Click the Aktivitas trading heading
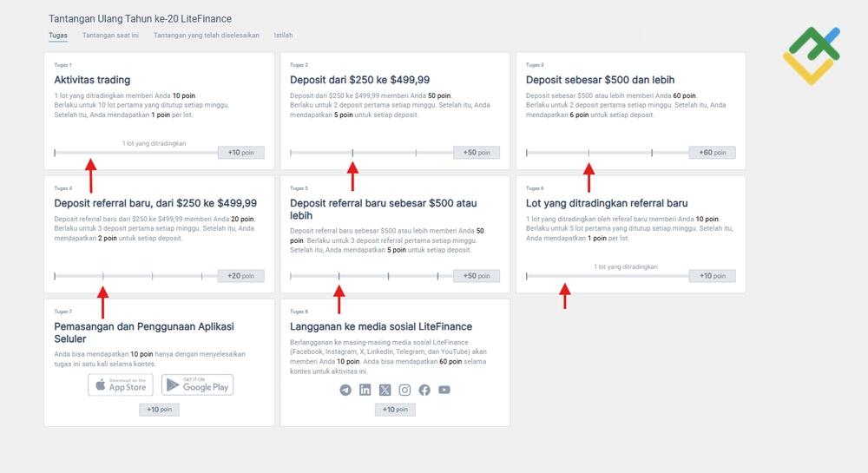Screen dimensions: 868x473 [93, 80]
